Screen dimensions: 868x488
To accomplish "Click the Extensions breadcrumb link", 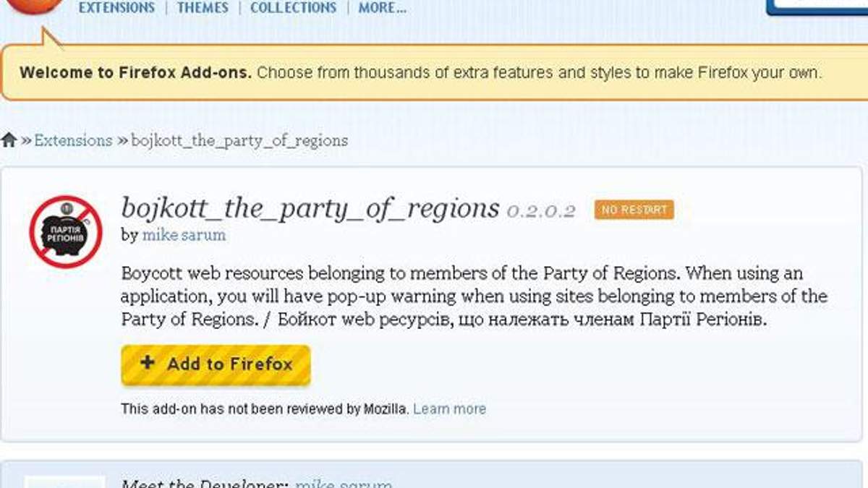I will click(73, 140).
